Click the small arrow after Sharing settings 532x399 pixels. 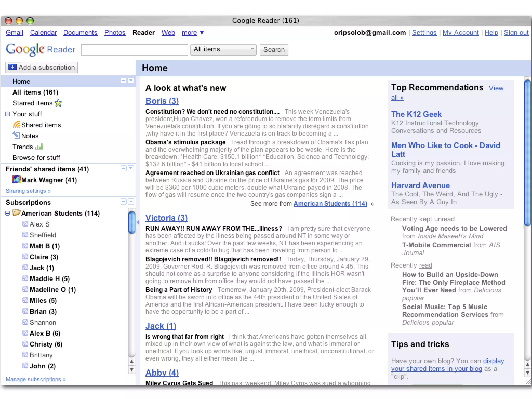(49, 191)
